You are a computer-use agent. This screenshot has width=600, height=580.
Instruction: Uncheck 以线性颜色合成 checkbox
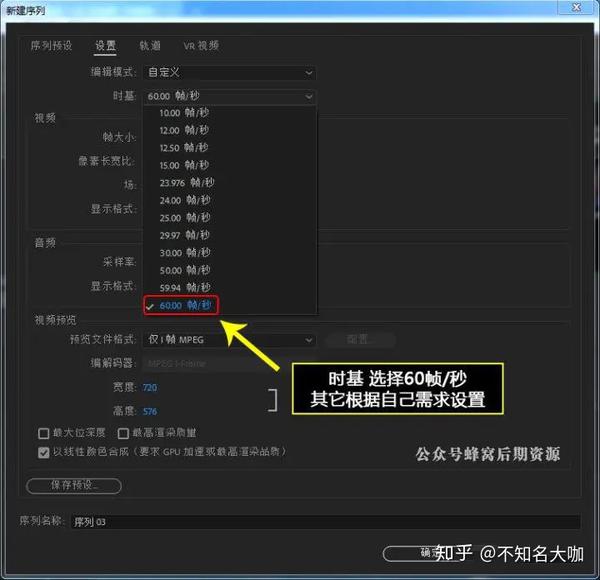coord(44,453)
